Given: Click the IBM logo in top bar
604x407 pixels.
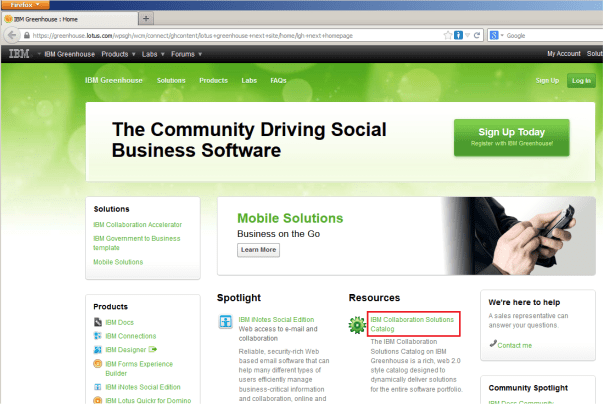Looking at the screenshot, I should (19, 53).
